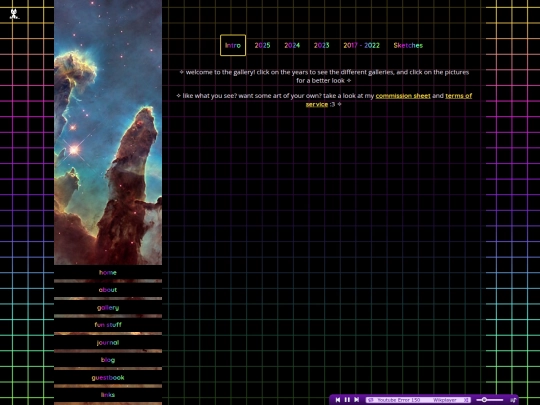Open the 2023 gallery tab
Viewport: 540px width, 405px height.
pos(321,45)
